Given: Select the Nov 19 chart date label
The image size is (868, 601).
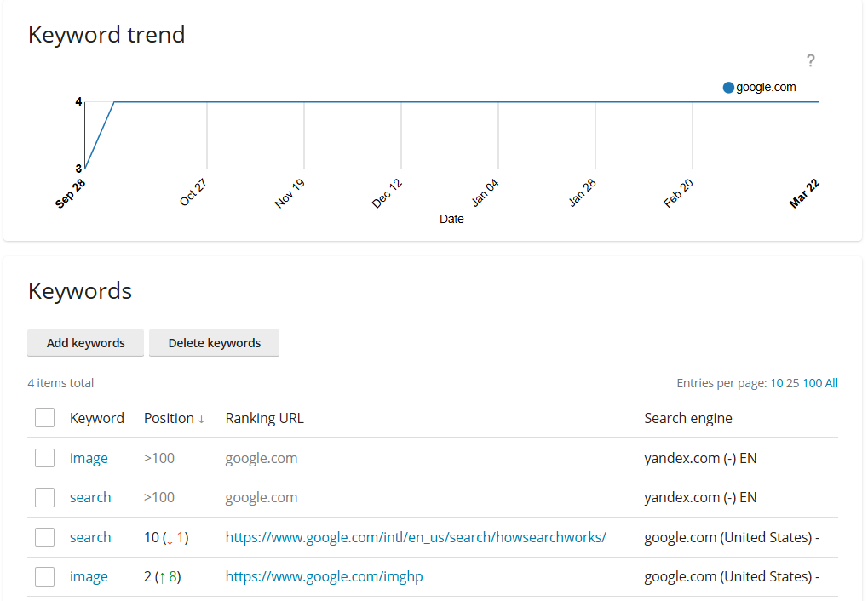Looking at the screenshot, I should pos(290,193).
